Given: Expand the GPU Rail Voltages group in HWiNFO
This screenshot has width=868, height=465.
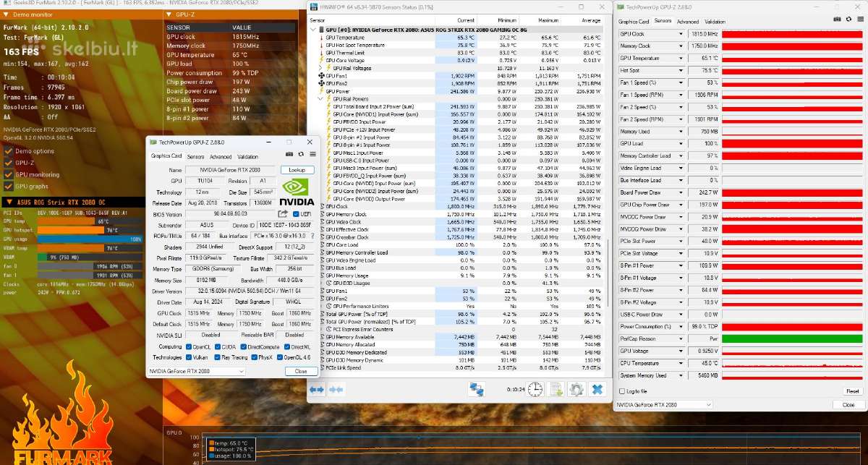Looking at the screenshot, I should [321, 68].
